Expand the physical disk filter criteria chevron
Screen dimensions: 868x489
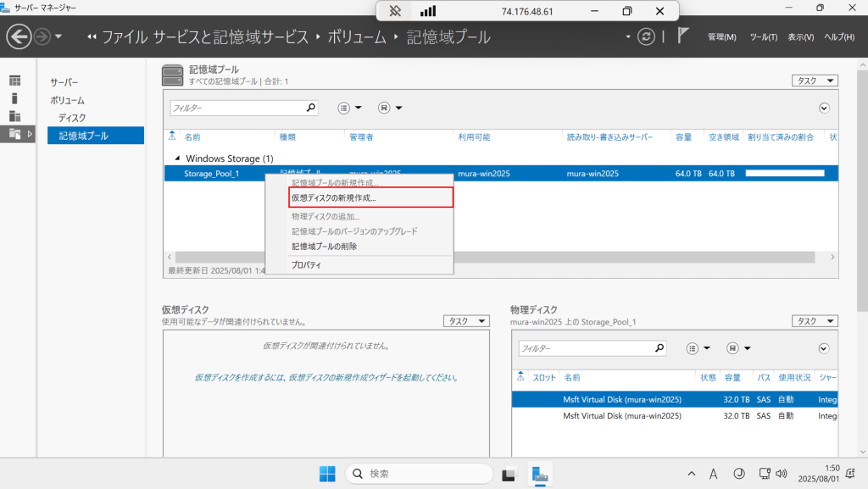[824, 348]
